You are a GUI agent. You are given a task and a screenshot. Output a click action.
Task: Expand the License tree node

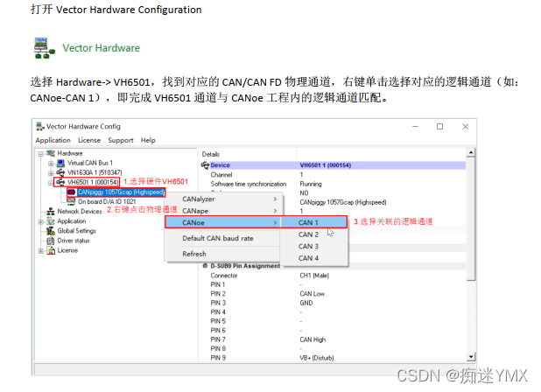point(41,251)
